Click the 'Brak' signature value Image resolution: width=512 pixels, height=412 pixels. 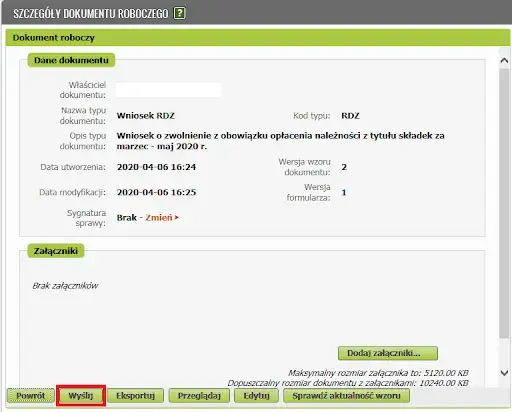[x=127, y=218]
